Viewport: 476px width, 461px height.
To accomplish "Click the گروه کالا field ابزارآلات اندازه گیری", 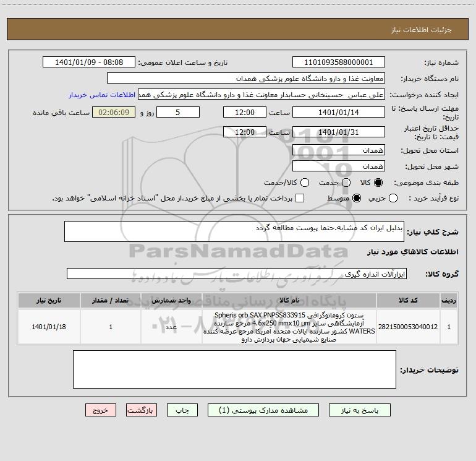I will coord(237,274).
